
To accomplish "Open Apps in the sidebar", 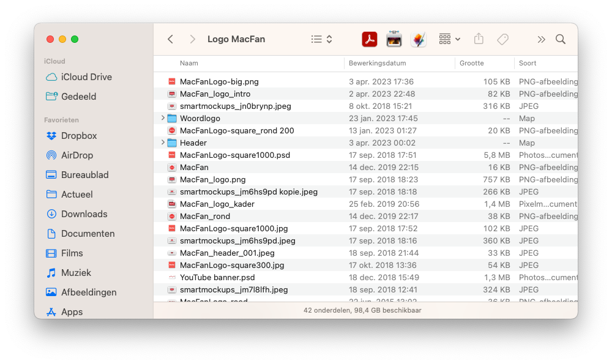I will [x=64, y=312].
